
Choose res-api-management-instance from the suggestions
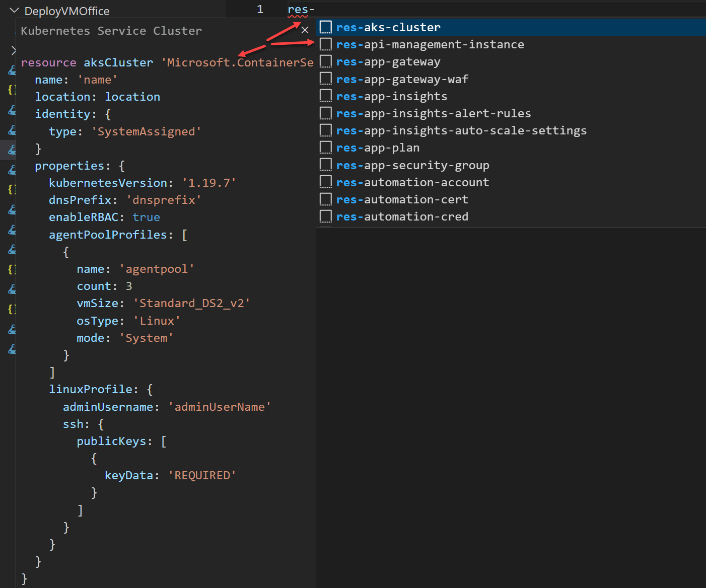point(511,44)
